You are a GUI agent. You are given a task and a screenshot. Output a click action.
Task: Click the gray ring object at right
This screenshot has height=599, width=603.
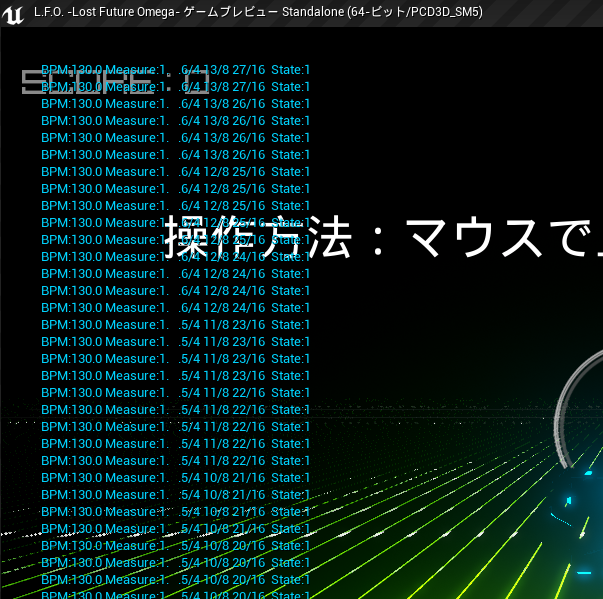click(578, 408)
